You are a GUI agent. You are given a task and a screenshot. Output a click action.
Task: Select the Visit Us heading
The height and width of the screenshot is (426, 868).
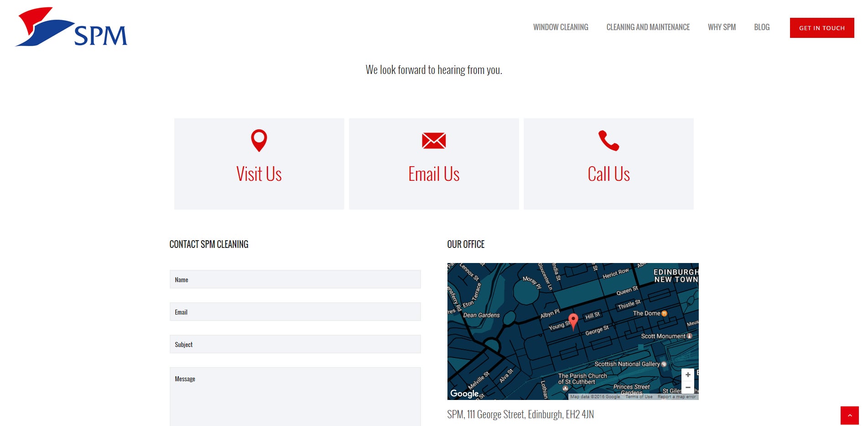tap(259, 174)
